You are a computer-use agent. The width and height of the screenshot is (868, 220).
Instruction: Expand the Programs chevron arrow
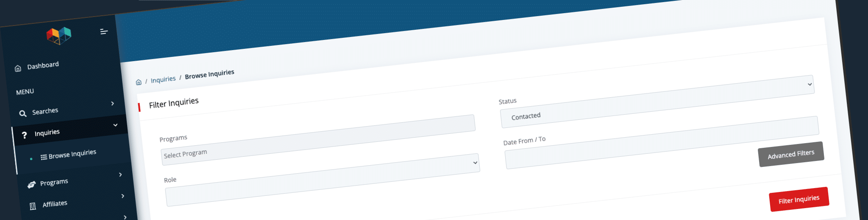tap(120, 175)
